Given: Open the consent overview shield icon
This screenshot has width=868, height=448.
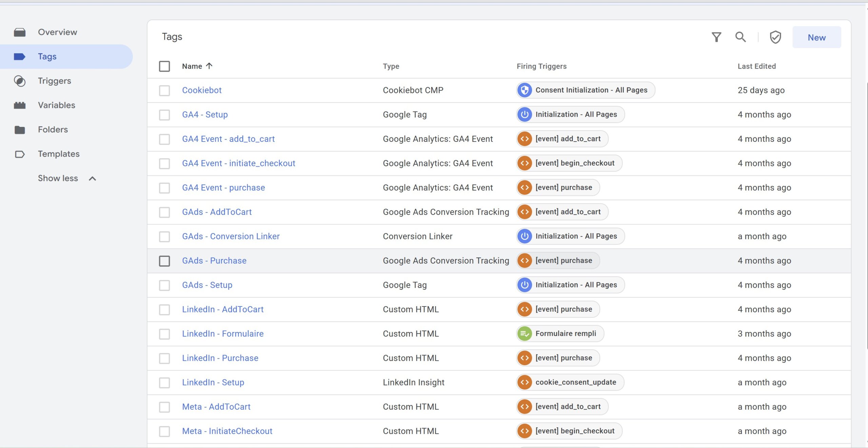Looking at the screenshot, I should (x=775, y=37).
